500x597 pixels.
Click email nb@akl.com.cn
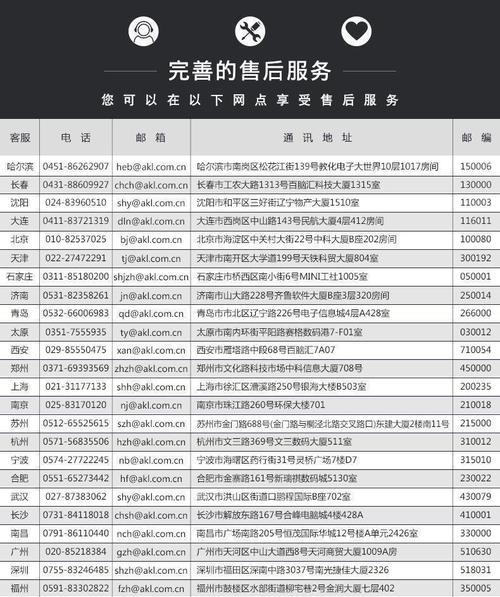[151, 460]
